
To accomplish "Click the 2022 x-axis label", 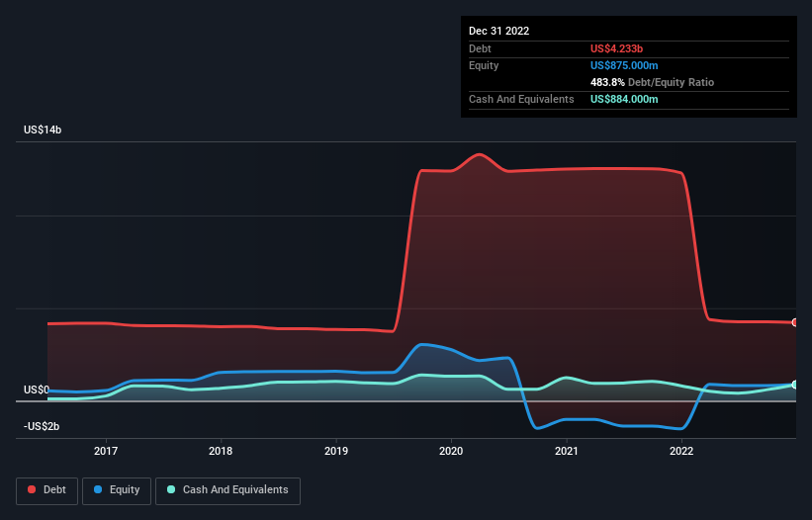I will (681, 451).
